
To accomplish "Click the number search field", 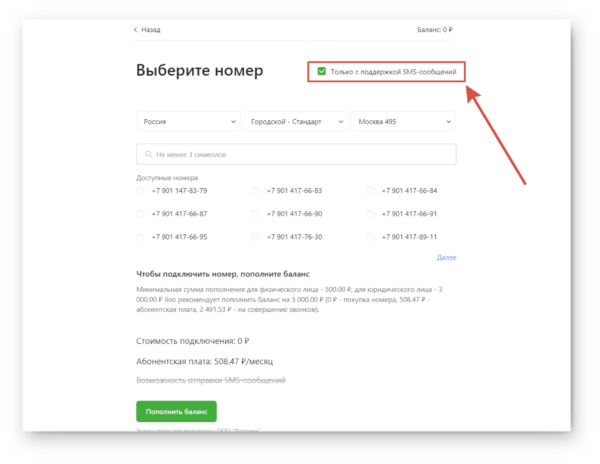I will pyautogui.click(x=296, y=154).
